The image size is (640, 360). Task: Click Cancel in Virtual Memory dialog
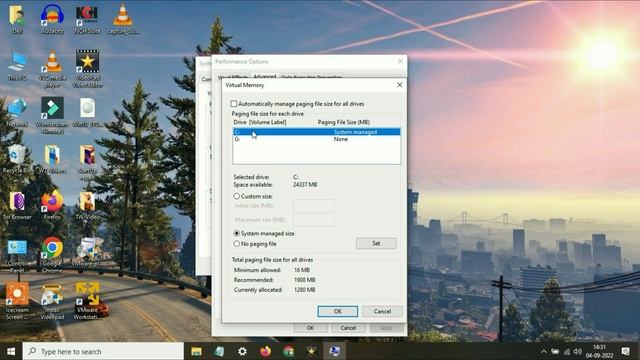tap(382, 311)
